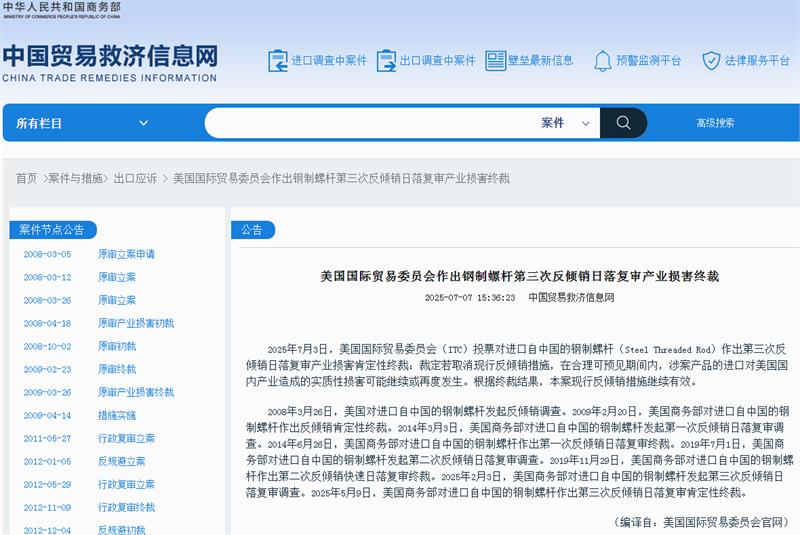Open 行政复审立案 dated 2012-05-29
800x535 pixels.
[127, 484]
